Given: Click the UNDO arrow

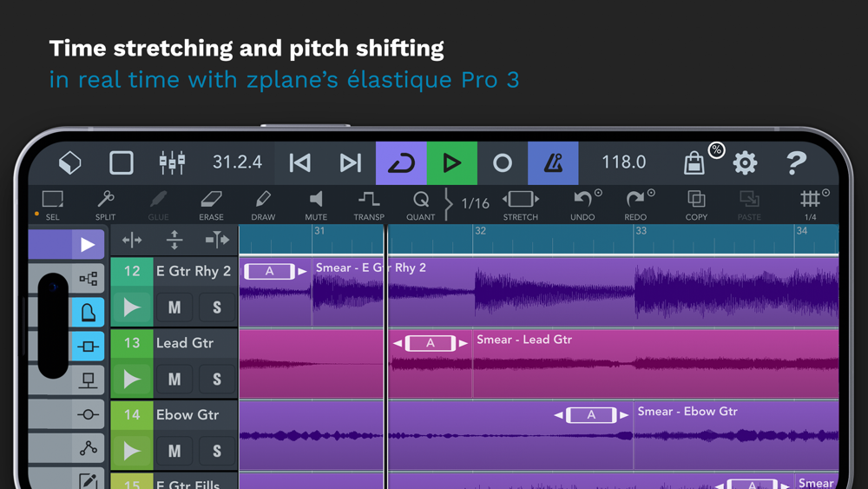Looking at the screenshot, I should click(x=582, y=205).
